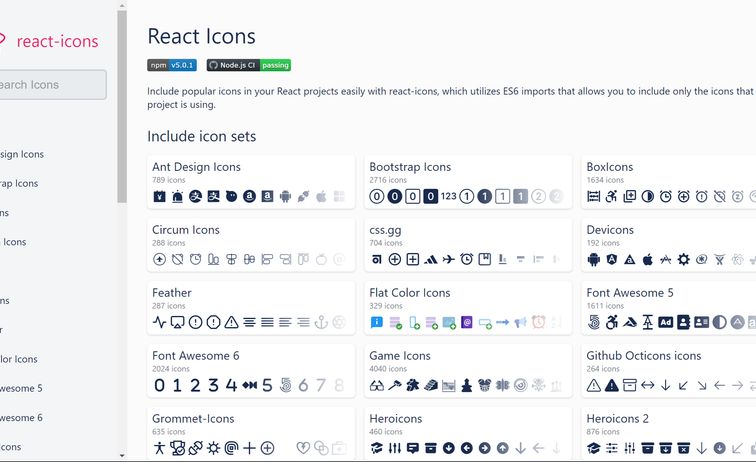Open Flat Color Icons card title
The width and height of the screenshot is (756, 462).
click(410, 293)
